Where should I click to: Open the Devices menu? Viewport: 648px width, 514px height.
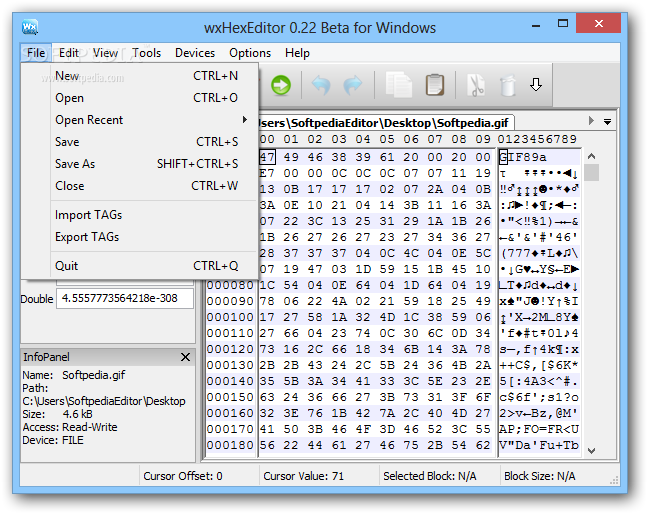(195, 53)
